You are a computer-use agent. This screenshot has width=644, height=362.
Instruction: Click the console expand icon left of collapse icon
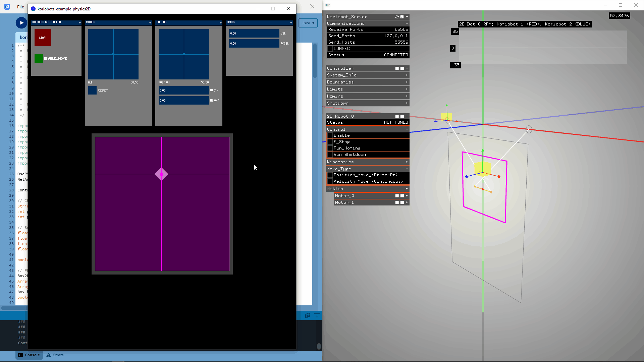[308, 315]
